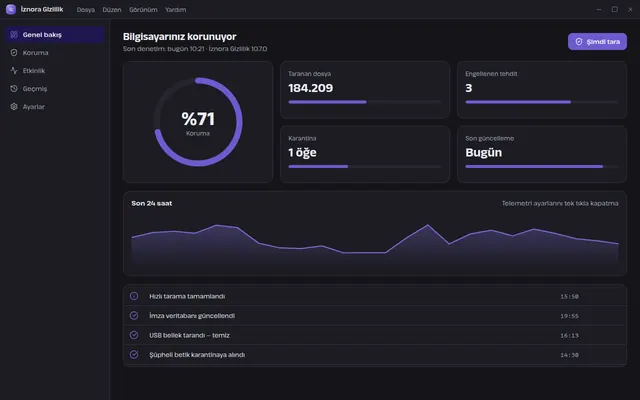The image size is (640, 400).
Task: Go to the Koruma section
Action: [55, 53]
